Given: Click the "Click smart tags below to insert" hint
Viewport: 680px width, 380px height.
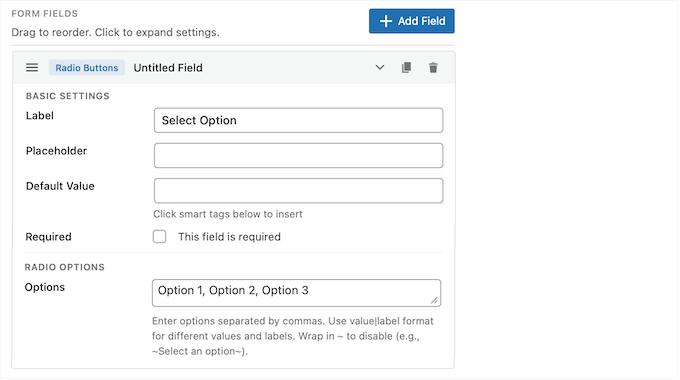Looking at the screenshot, I should [228, 214].
